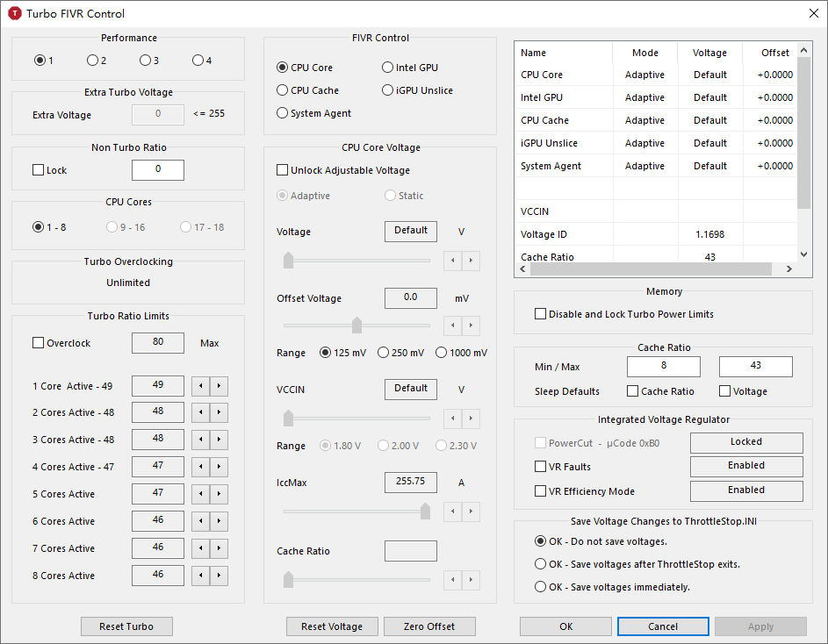The height and width of the screenshot is (644, 828).
Task: Select OK - Save voltages immediately
Action: pyautogui.click(x=540, y=587)
